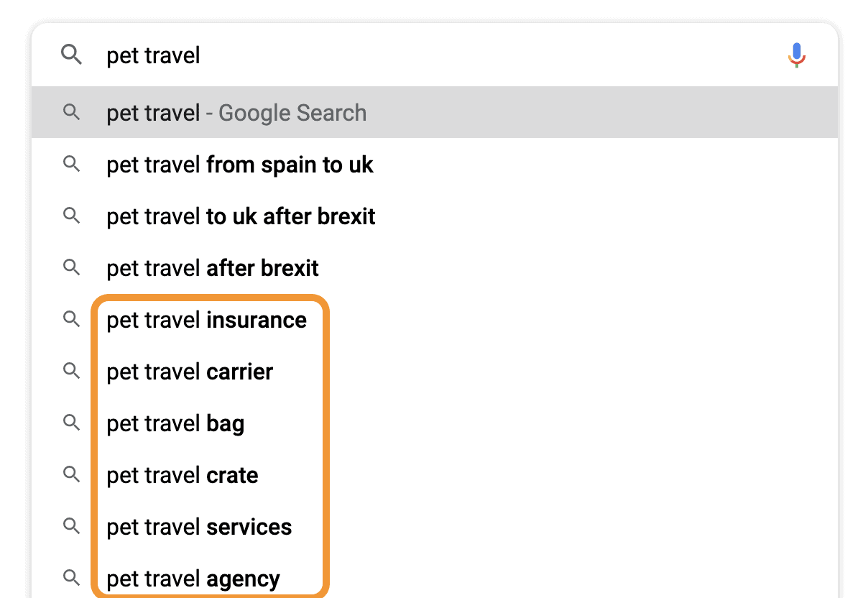Viewport: 868px width, 598px height.
Task: Open the 'pet travel insurance' suggestion
Action: click(x=207, y=320)
